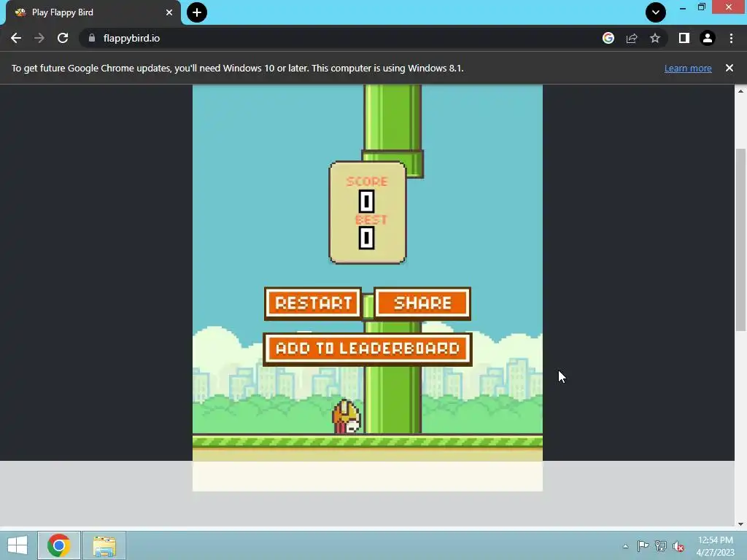Click the network tray icon
The image size is (747, 560).
(x=661, y=546)
